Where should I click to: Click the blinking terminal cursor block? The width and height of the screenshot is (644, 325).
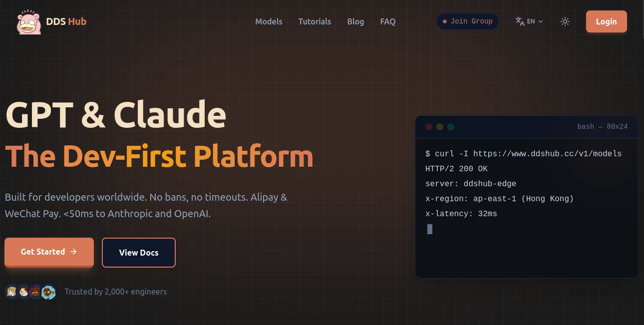coord(430,229)
